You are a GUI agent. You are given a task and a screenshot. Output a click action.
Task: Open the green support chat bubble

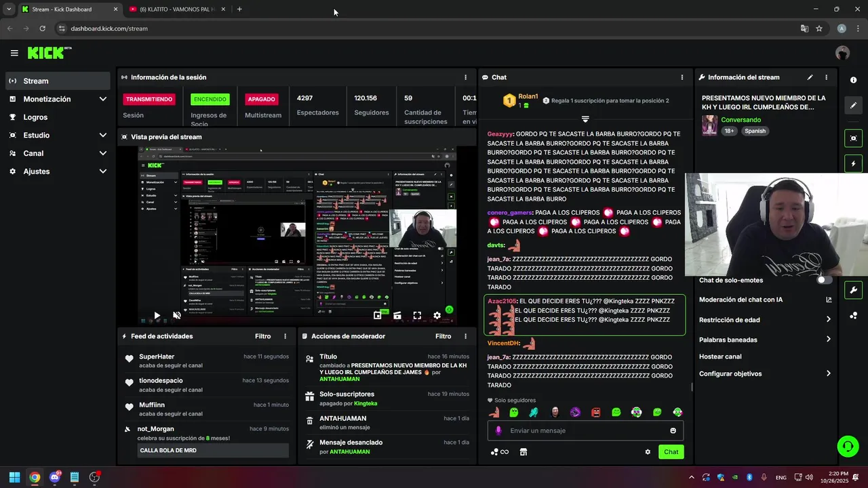(848, 446)
